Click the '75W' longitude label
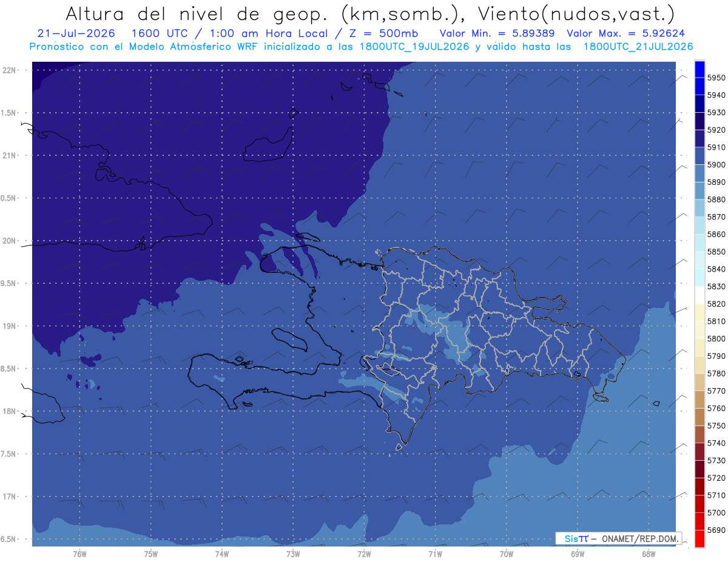Image resolution: width=728 pixels, height=562 pixels. pyautogui.click(x=151, y=554)
